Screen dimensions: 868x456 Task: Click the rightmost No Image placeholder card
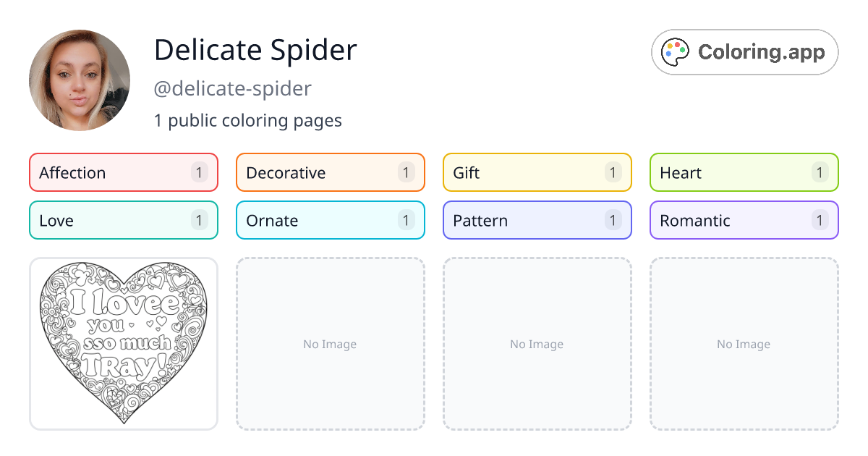pyautogui.click(x=744, y=344)
